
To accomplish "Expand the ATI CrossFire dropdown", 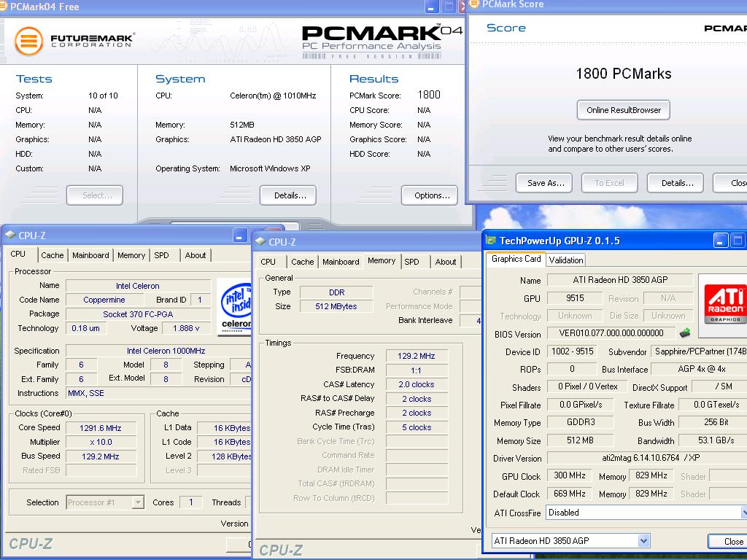I will [743, 513].
